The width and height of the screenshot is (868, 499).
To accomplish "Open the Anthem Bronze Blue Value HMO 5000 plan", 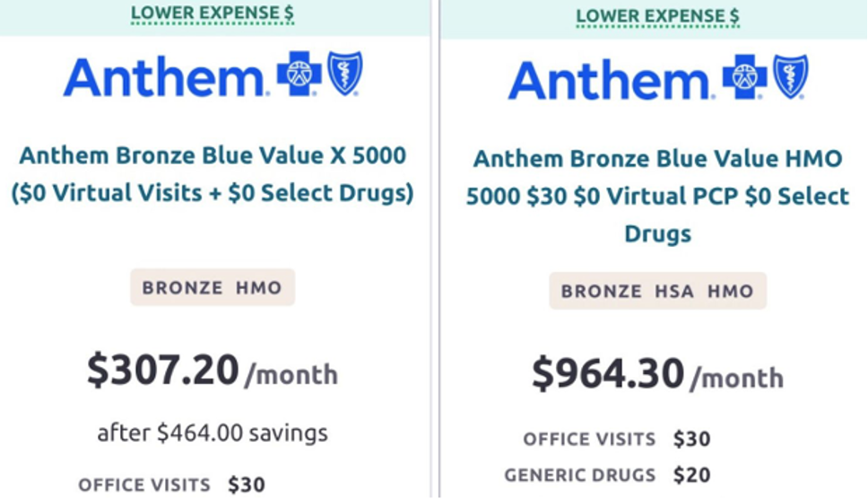I will coord(657,196).
